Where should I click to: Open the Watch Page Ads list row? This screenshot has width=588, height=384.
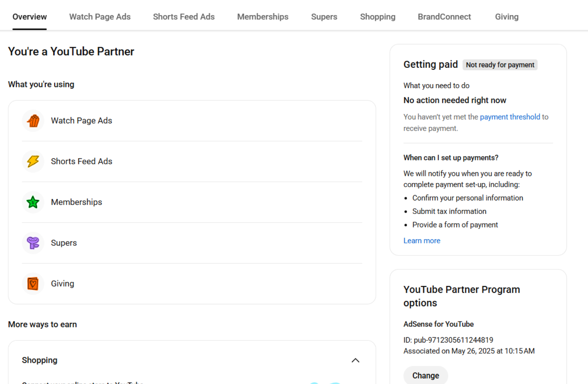[81, 121]
